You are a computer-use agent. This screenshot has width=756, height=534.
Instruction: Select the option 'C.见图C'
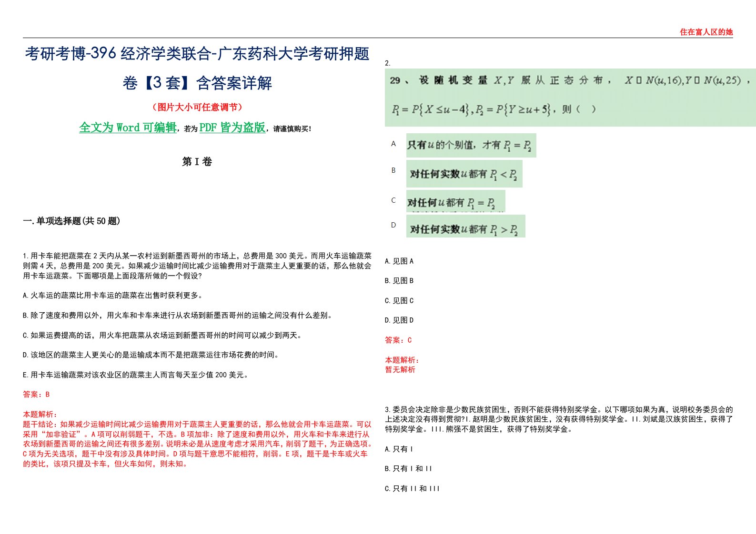click(399, 301)
